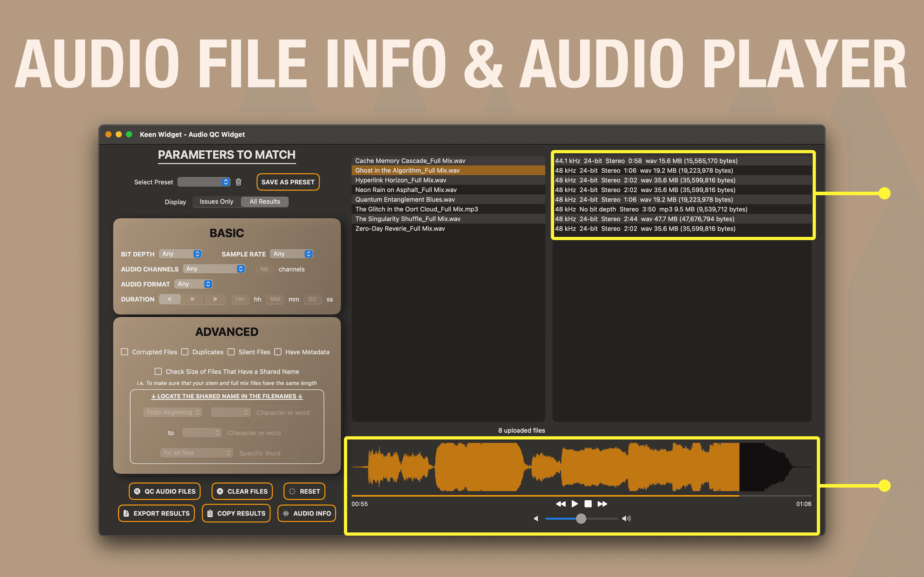924x577 pixels.
Task: Expand the SAMPLE RATE dropdown
Action: coord(292,254)
